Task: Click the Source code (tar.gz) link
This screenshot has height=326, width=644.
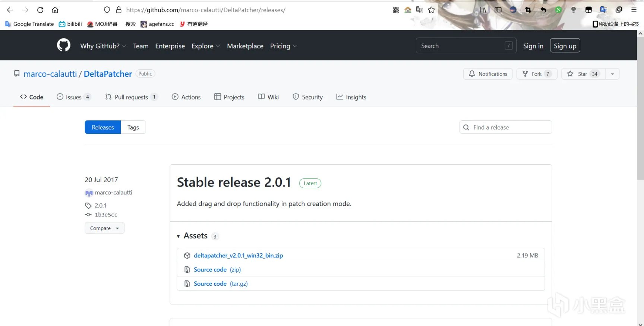Action: click(221, 284)
